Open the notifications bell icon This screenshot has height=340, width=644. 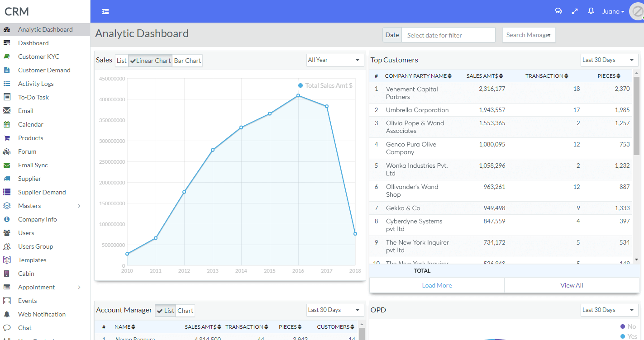(x=591, y=11)
